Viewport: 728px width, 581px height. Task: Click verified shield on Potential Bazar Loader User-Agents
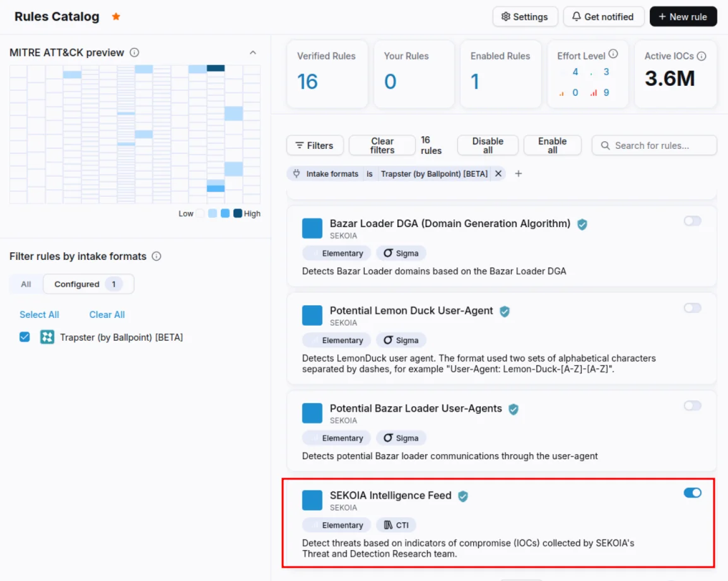513,409
